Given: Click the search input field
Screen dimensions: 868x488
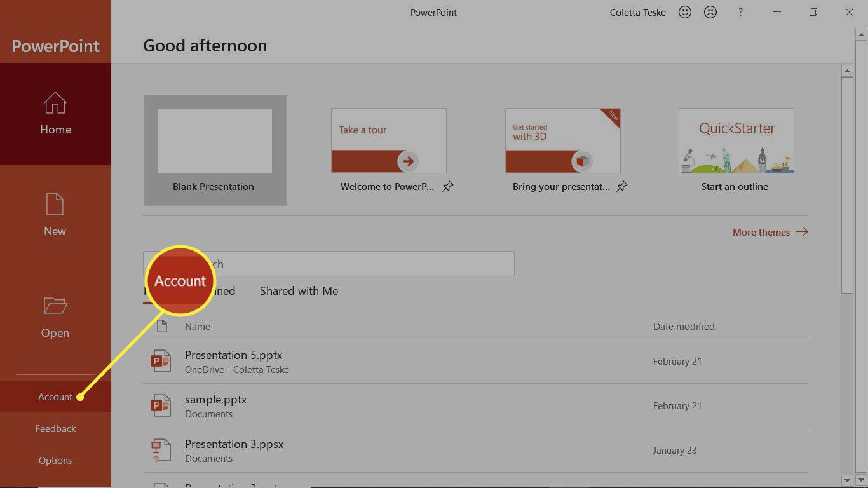Looking at the screenshot, I should coord(329,264).
